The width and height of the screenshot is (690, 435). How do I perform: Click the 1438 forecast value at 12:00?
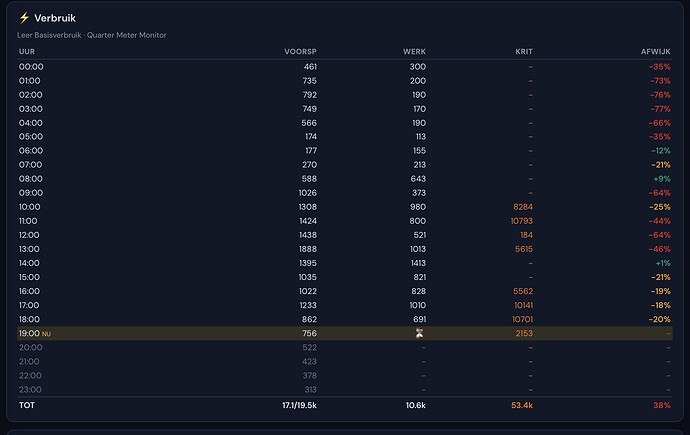tap(308, 235)
